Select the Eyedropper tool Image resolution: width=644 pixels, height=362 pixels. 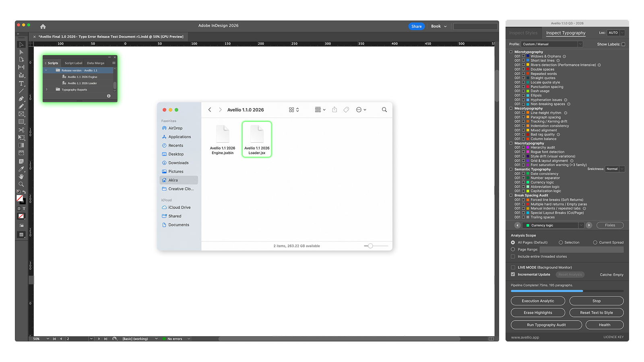click(21, 169)
